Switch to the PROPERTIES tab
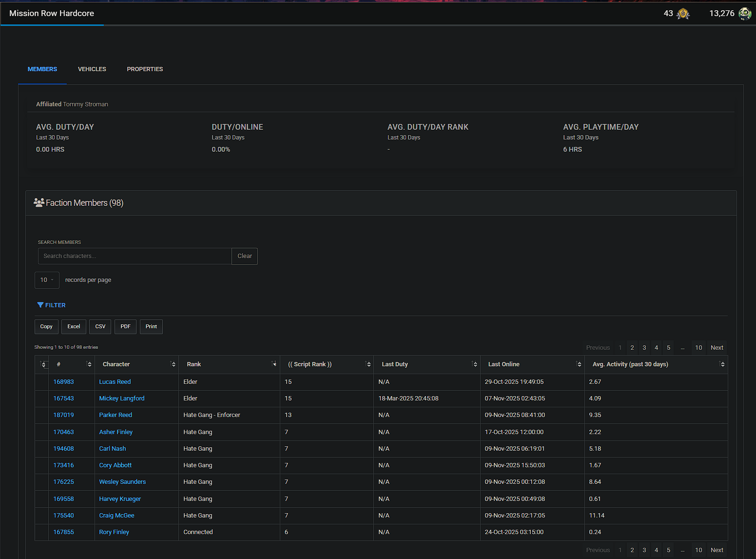The width and height of the screenshot is (756, 559). [145, 69]
